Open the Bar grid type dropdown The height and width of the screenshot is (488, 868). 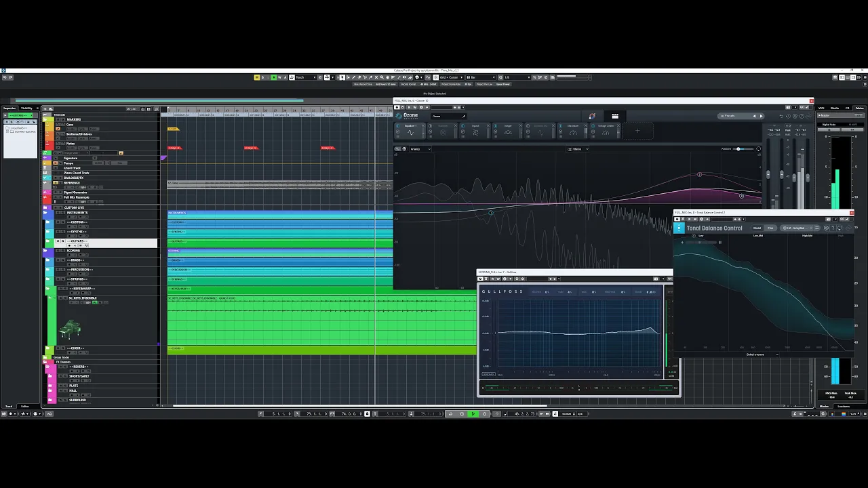point(481,77)
